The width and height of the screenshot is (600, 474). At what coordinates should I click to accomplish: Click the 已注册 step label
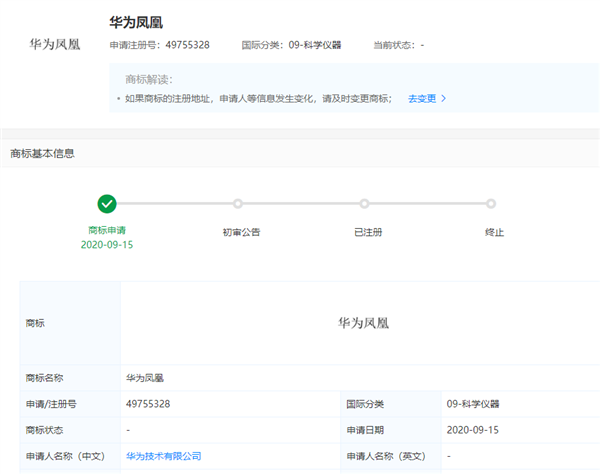[368, 232]
